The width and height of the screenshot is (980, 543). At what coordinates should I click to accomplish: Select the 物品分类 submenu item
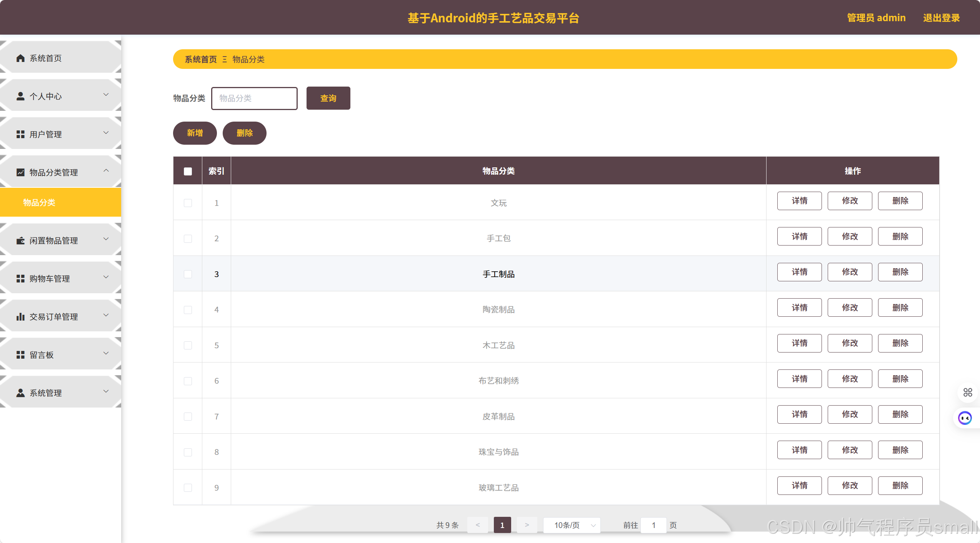(x=39, y=202)
